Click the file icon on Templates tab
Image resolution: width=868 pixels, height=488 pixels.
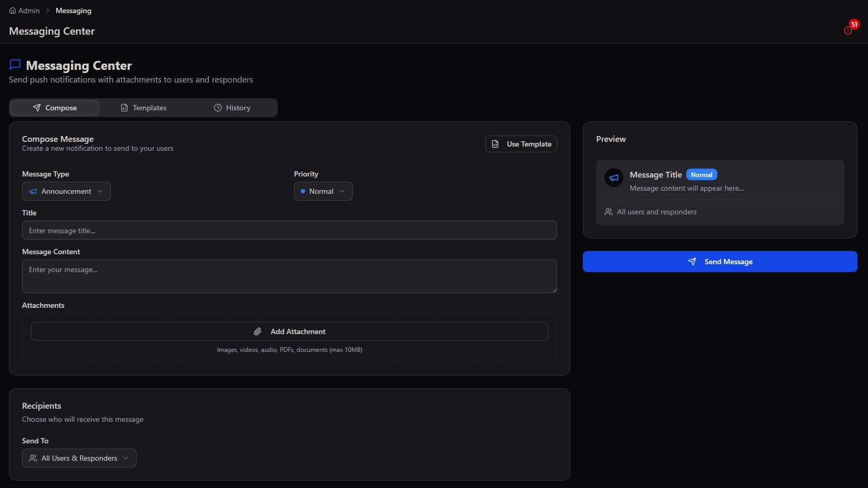124,108
